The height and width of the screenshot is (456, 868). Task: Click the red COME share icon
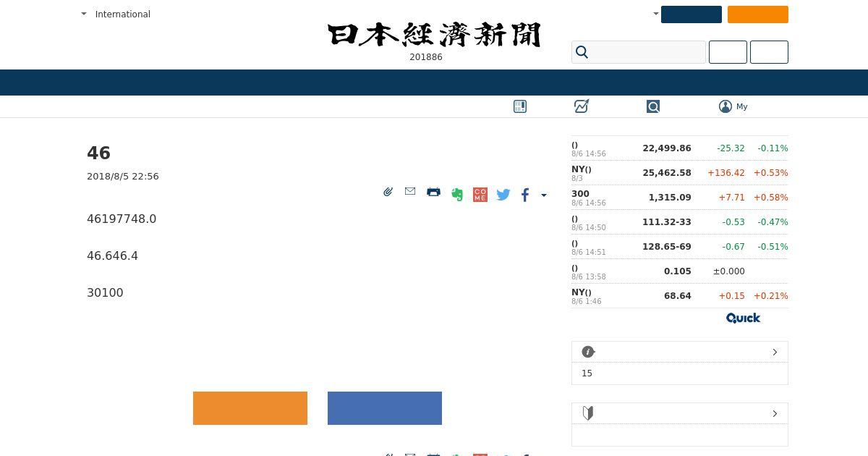480,195
